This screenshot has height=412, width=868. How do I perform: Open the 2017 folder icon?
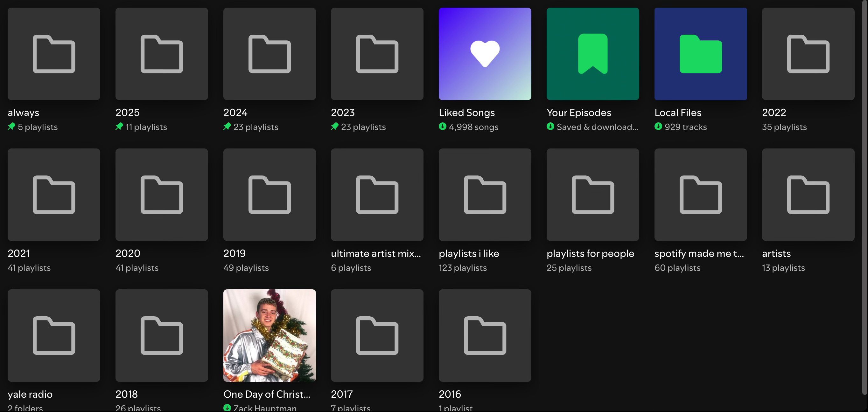click(377, 335)
